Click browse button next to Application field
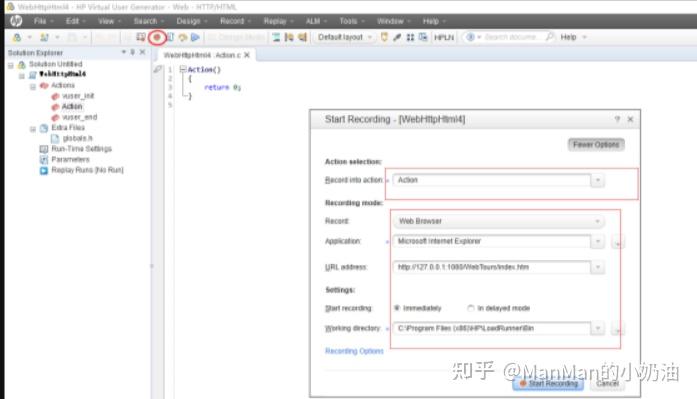 [617, 243]
